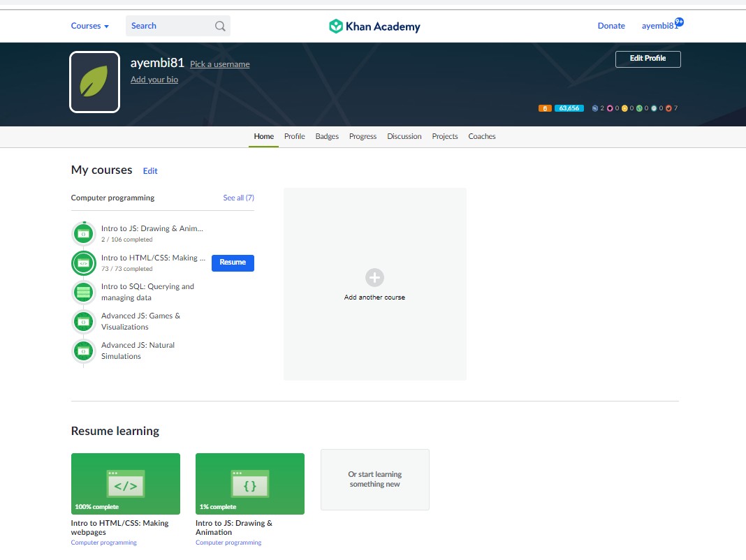This screenshot has height=560, width=746.
Task: Click the Add your bio link
Action: 154,80
